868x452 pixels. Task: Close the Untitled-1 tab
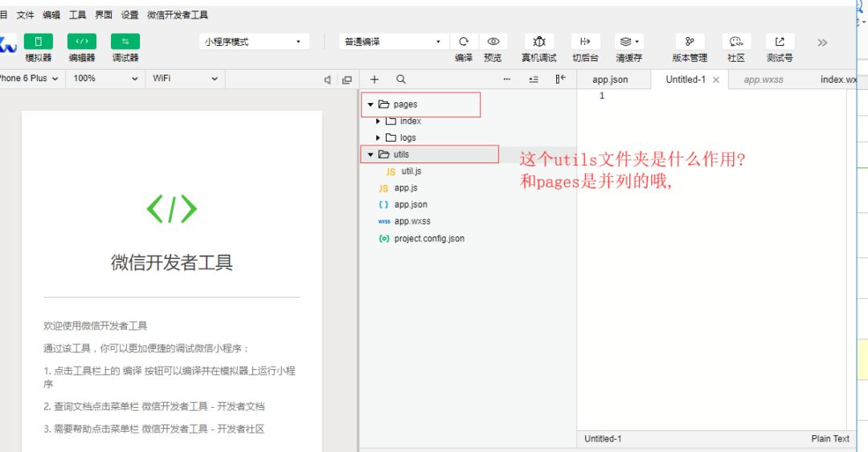coord(716,80)
